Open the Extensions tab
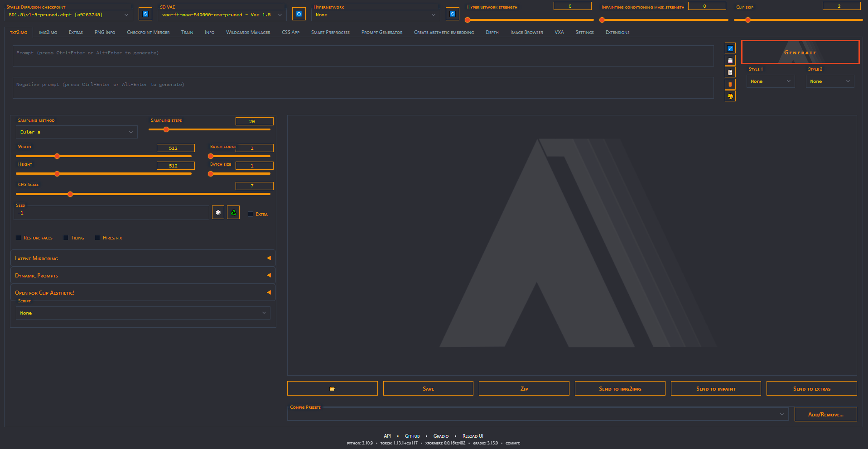The image size is (868, 449). tap(617, 33)
